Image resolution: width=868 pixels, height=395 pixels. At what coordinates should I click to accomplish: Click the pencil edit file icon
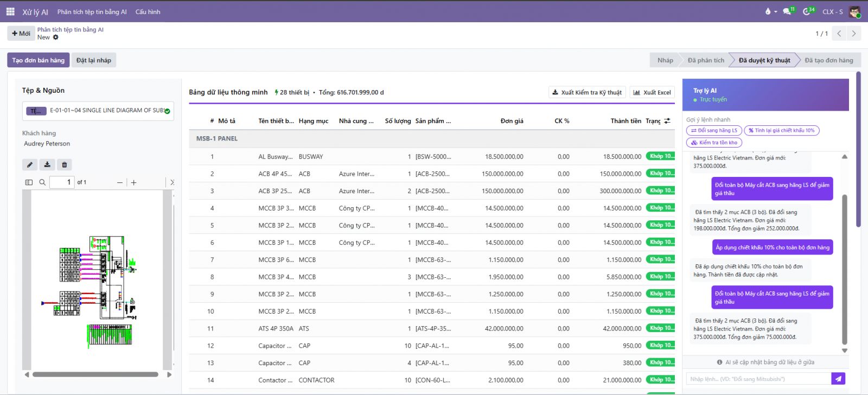(x=30, y=165)
